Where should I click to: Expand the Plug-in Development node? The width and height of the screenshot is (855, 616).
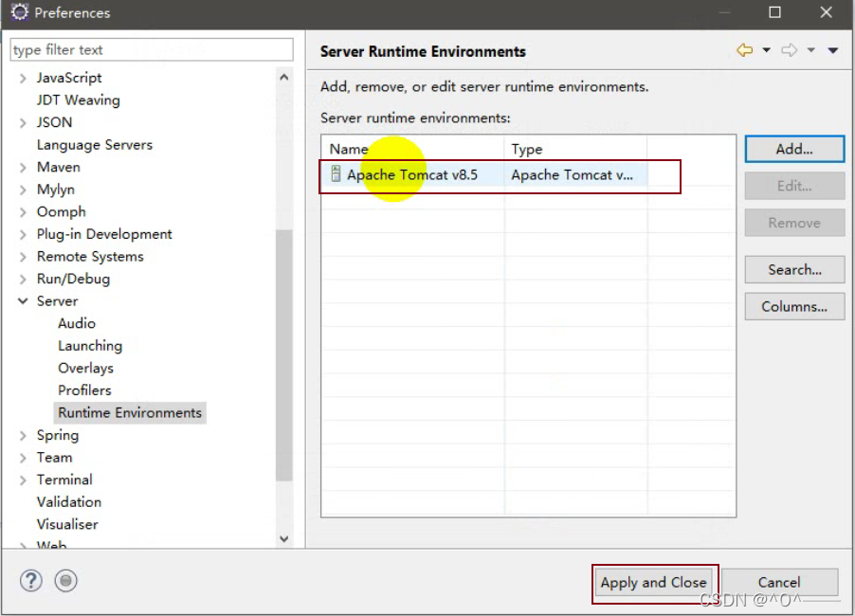point(23,234)
